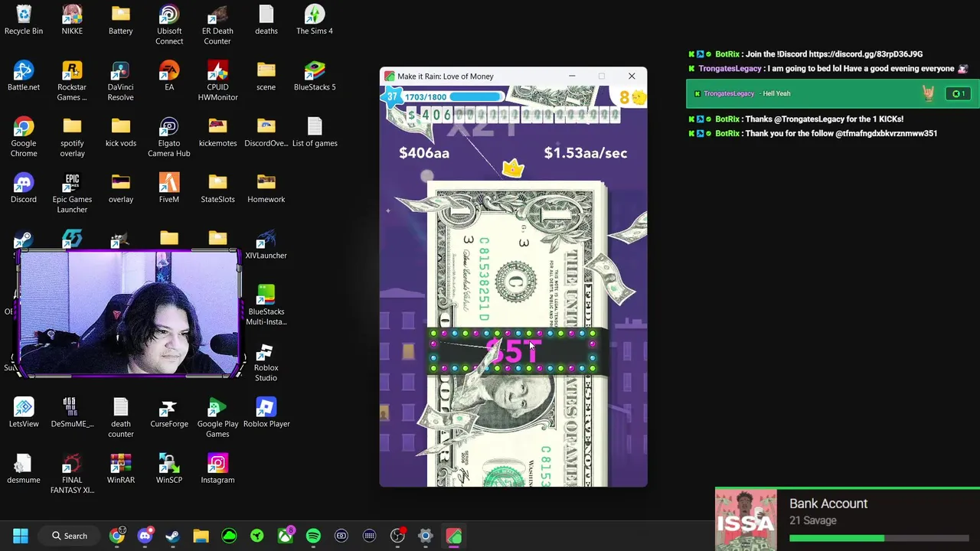This screenshot has width=980, height=551.
Task: Launch The Sims 4 shortcut
Action: 315,20
